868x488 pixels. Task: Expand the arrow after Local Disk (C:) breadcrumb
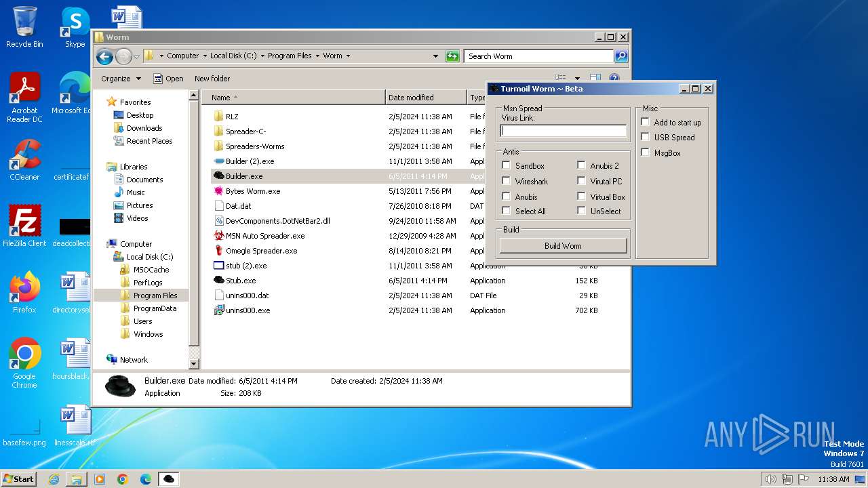coord(262,56)
